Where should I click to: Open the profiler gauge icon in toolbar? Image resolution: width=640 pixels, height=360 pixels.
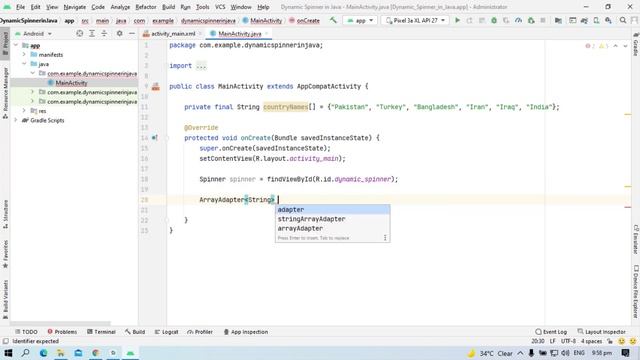pyautogui.click(x=518, y=20)
